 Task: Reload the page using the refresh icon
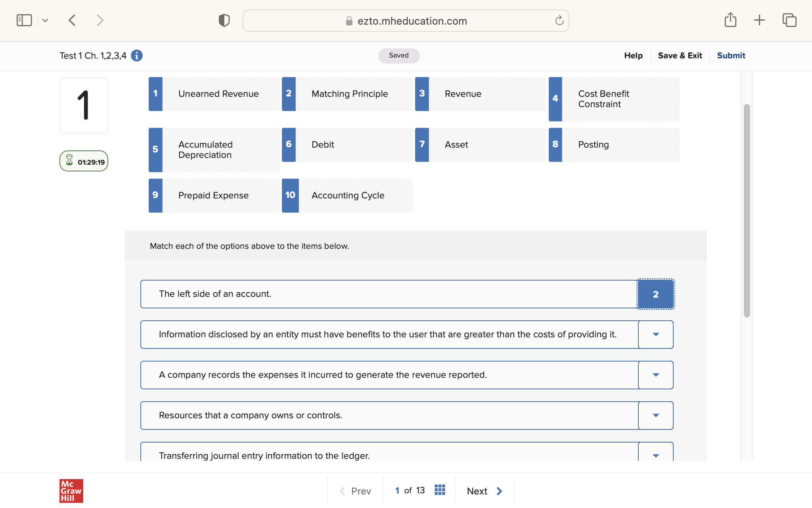(x=559, y=21)
